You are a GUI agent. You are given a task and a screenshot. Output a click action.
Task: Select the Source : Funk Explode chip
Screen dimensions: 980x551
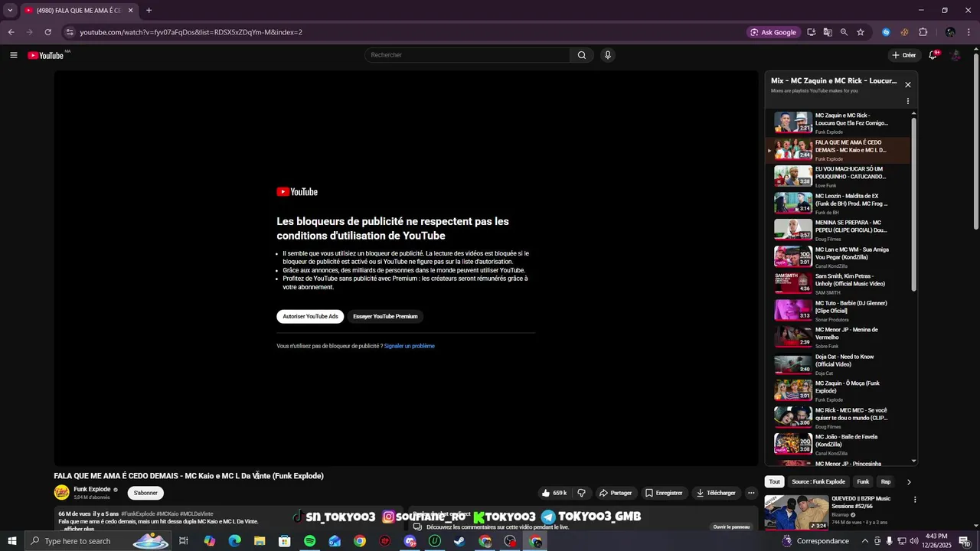818,482
